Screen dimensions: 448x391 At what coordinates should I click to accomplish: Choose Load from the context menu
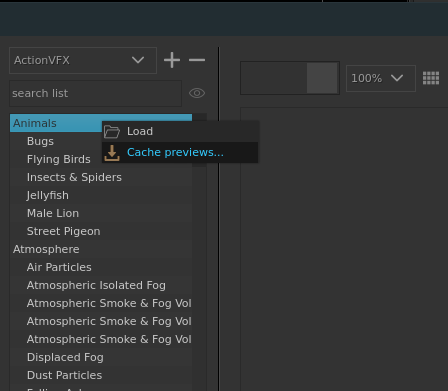[x=180, y=131]
